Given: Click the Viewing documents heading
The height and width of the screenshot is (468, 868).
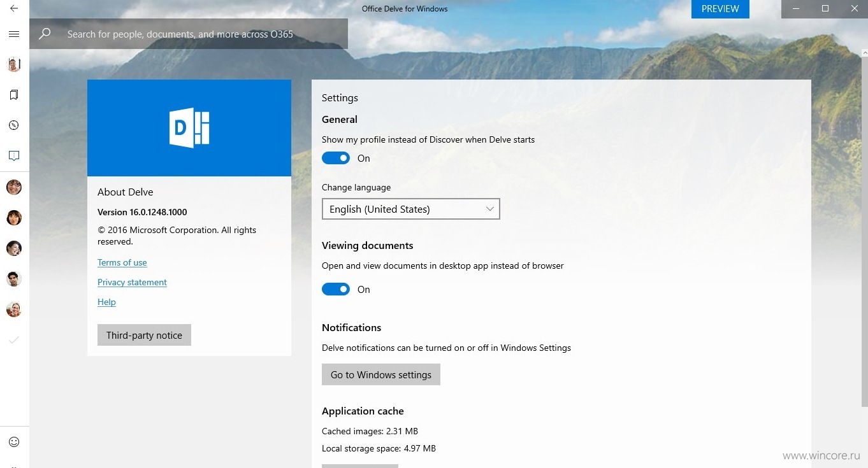Looking at the screenshot, I should [x=367, y=245].
